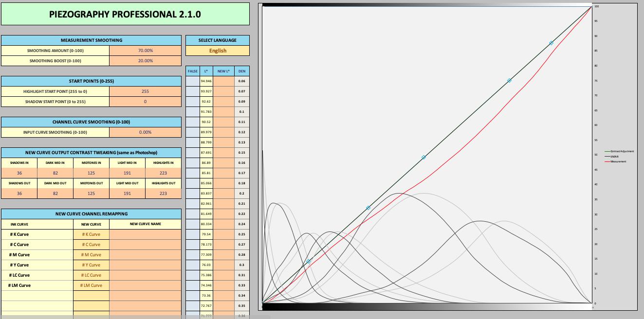Viewport: 644px width, 319px height.
Task: Select the Shadows Out value 36
Action: [19, 194]
